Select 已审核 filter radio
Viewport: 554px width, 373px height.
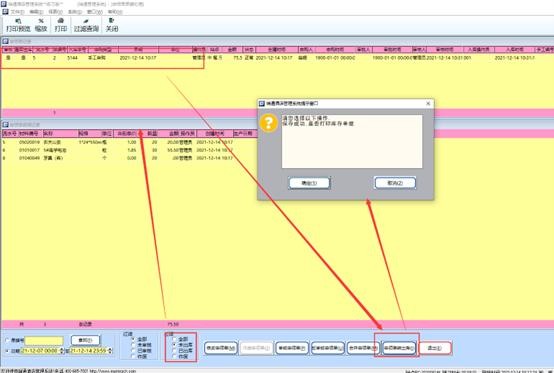point(134,350)
